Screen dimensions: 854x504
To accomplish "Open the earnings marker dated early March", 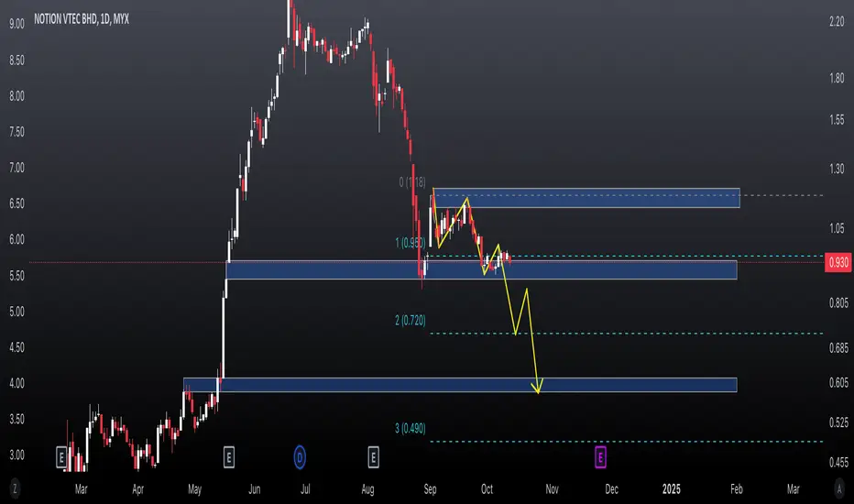I will click(x=61, y=457).
